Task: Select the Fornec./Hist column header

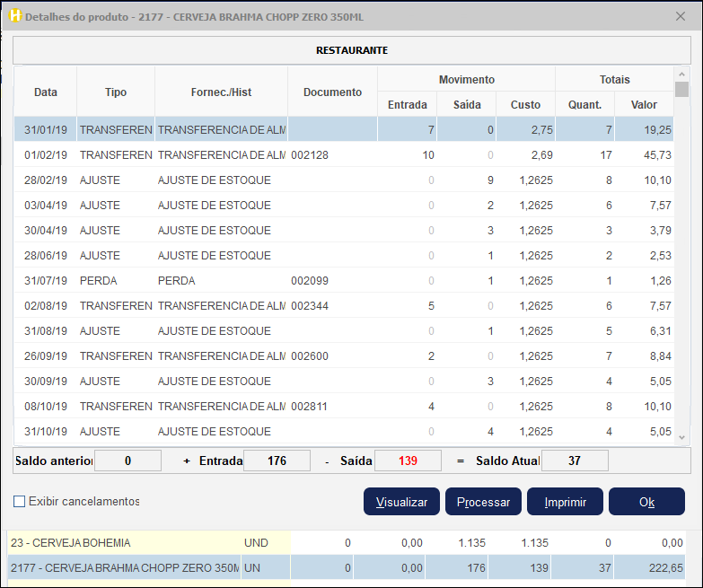Action: tap(221, 92)
